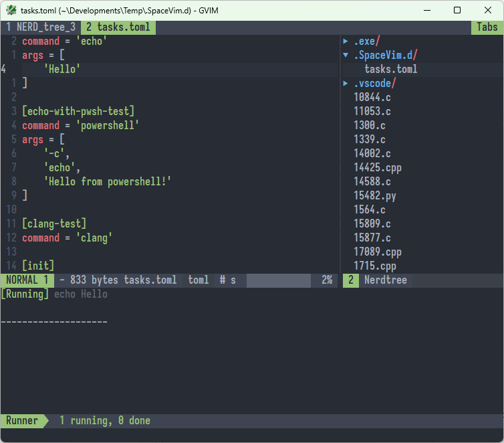
Task: Open file 1564.c in the tree
Action: (370, 209)
